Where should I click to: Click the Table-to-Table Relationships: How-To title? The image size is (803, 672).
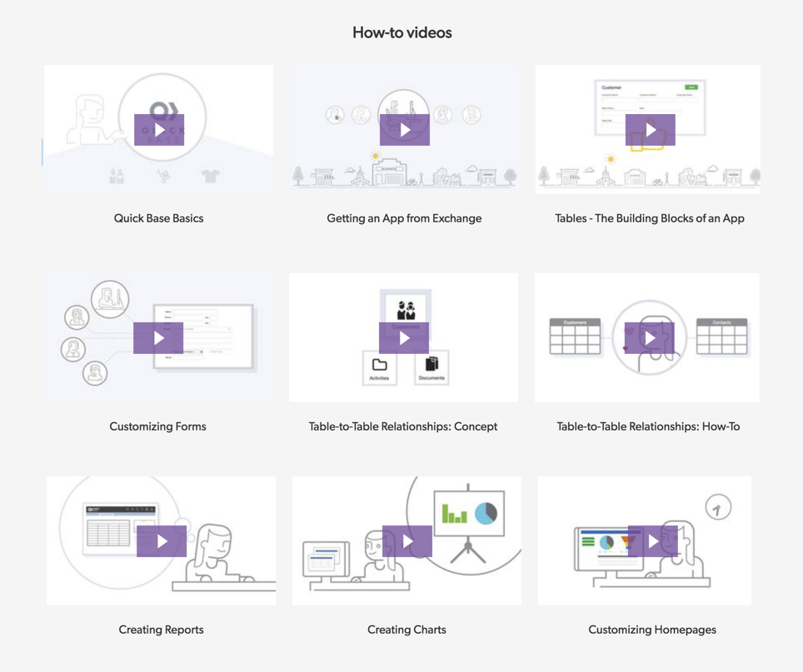click(648, 426)
